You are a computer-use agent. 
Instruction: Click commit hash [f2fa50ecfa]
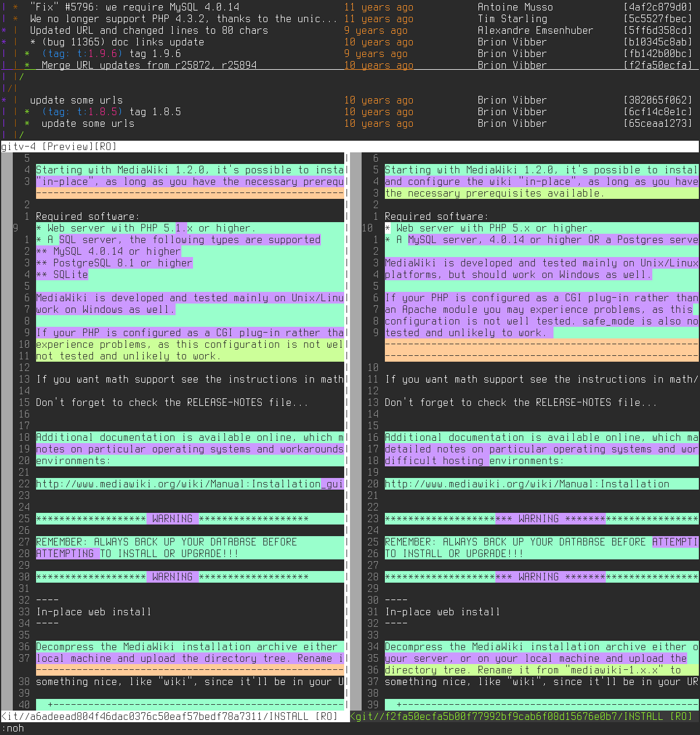pyautogui.click(x=658, y=65)
